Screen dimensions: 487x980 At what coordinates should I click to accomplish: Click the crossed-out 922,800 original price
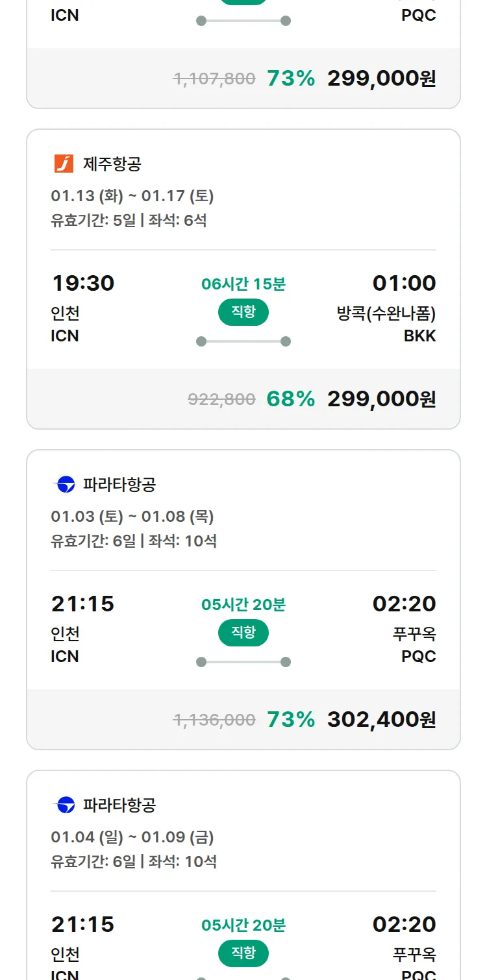click(x=221, y=399)
